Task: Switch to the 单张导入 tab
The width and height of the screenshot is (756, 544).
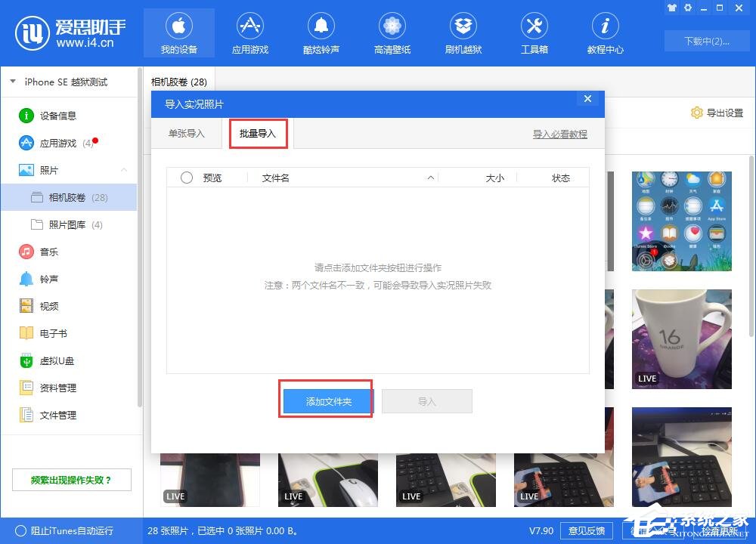Action: pos(187,134)
